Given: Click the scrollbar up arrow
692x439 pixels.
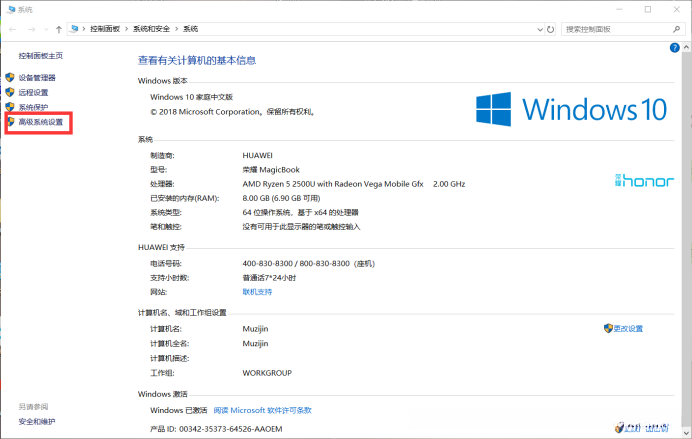Looking at the screenshot, I should [687, 47].
